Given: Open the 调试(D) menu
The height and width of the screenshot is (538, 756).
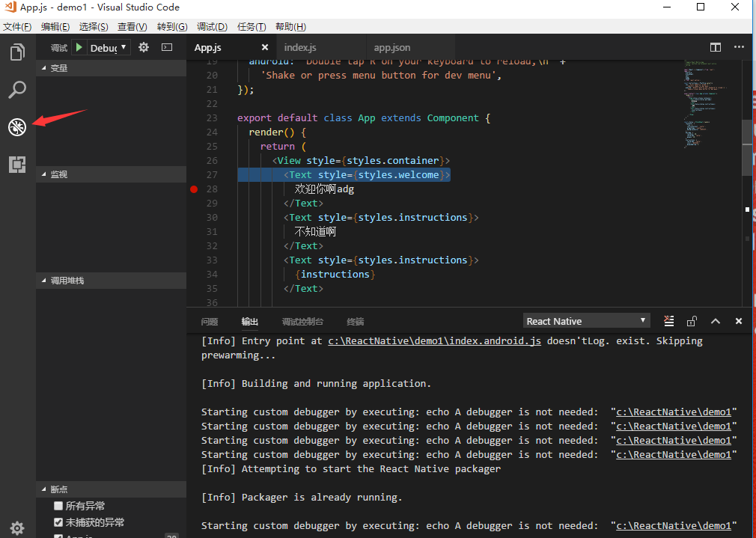Looking at the screenshot, I should (212, 26).
